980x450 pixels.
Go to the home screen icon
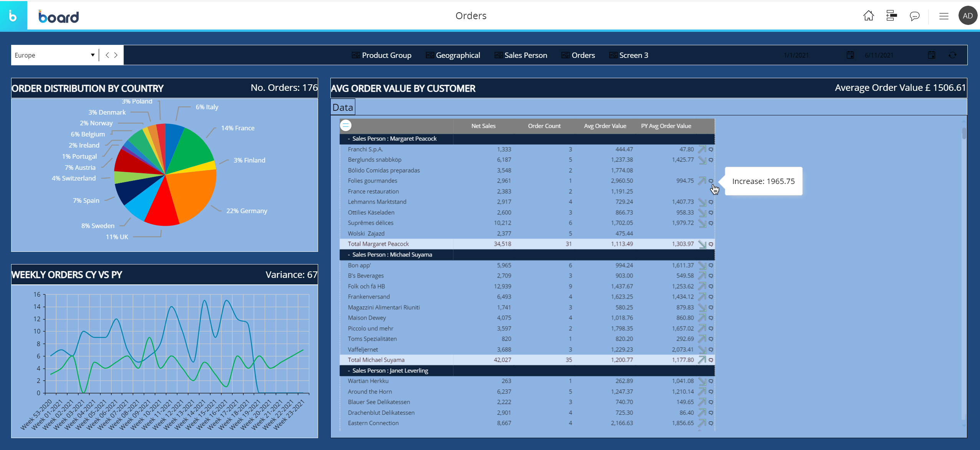[868, 16]
